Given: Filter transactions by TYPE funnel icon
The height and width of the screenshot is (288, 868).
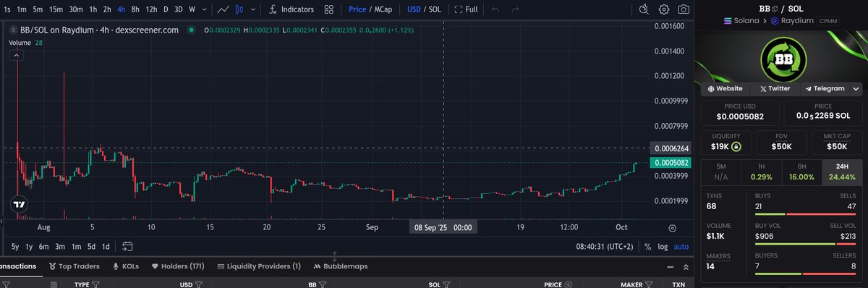Looking at the screenshot, I should pyautogui.click(x=95, y=284).
